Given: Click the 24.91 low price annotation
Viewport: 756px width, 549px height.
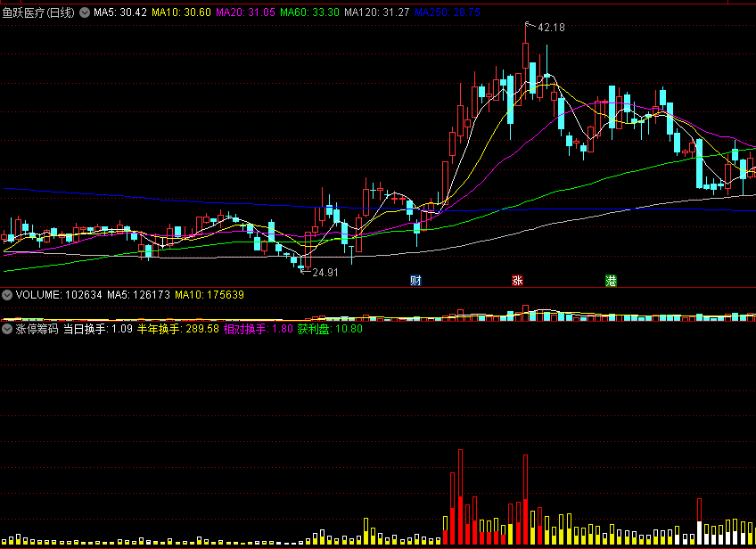Looking at the screenshot, I should pos(325,273).
